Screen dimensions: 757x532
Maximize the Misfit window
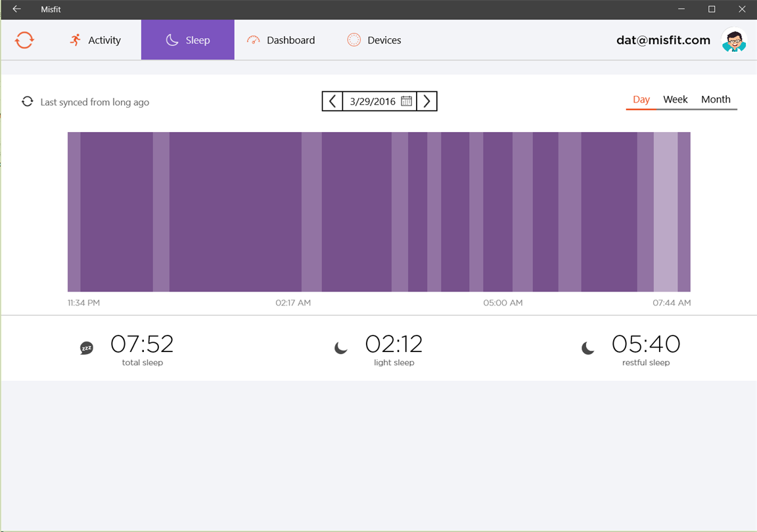click(x=712, y=9)
